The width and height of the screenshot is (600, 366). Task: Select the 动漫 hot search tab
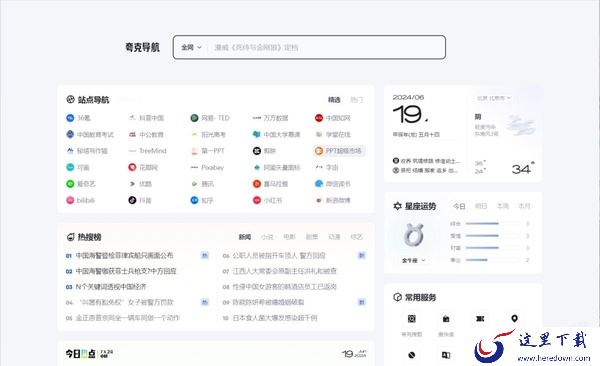coord(334,237)
